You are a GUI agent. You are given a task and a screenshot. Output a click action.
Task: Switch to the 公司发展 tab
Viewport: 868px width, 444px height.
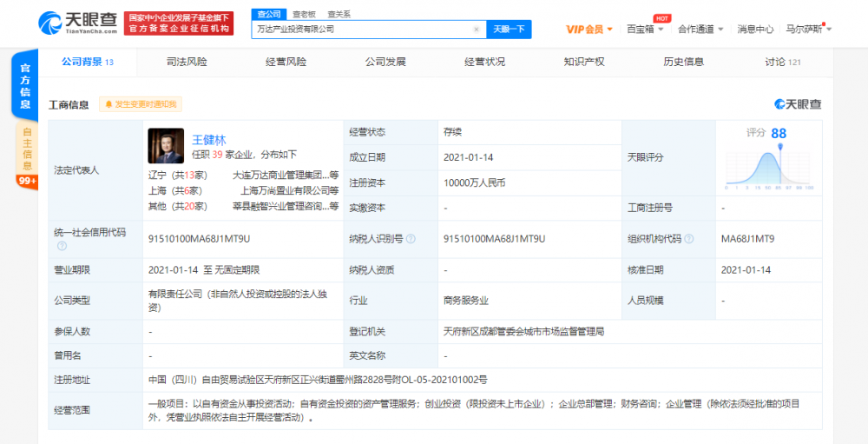pyautogui.click(x=385, y=62)
